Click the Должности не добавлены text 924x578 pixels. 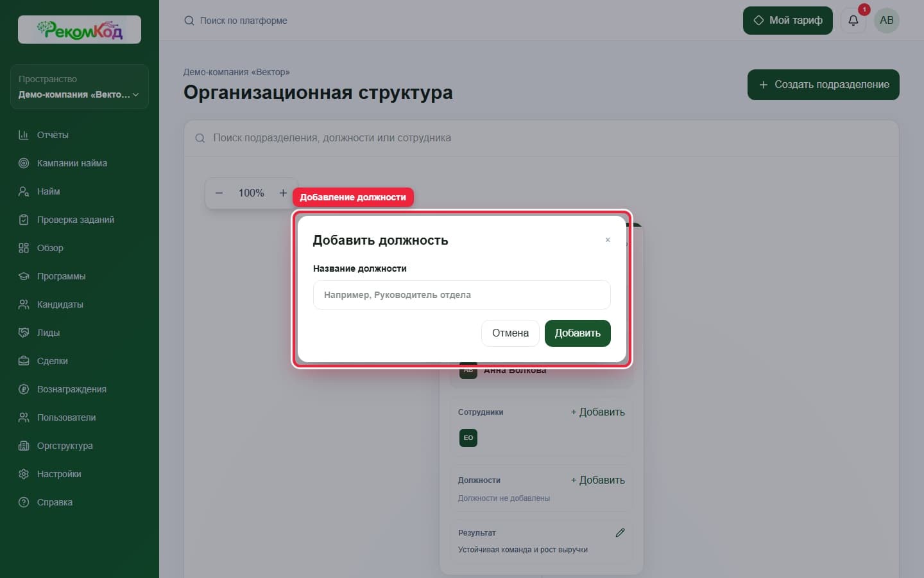504,498
